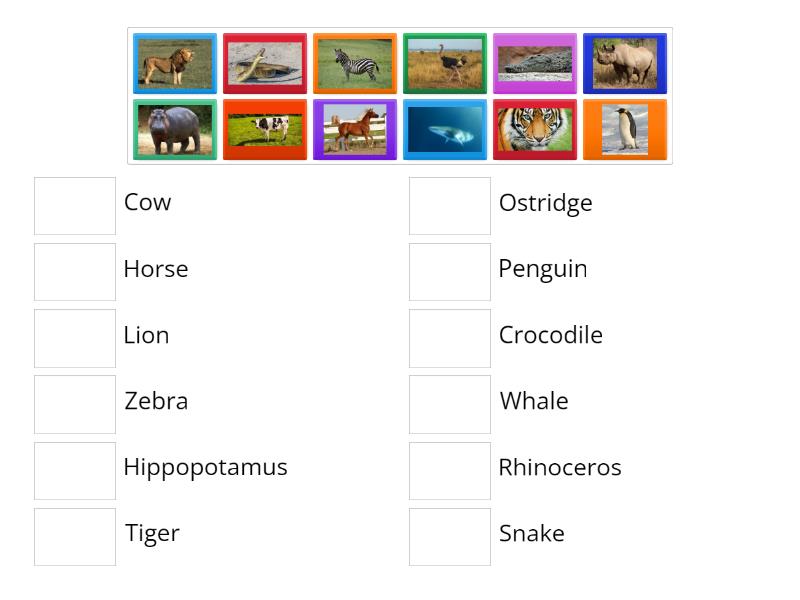Select the Penguin label

click(541, 269)
